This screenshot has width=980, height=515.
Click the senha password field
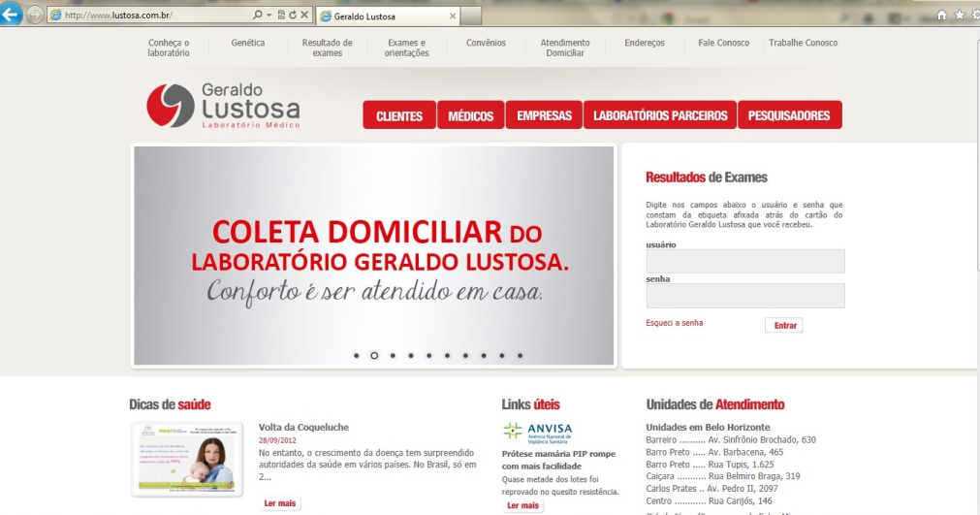(x=745, y=296)
